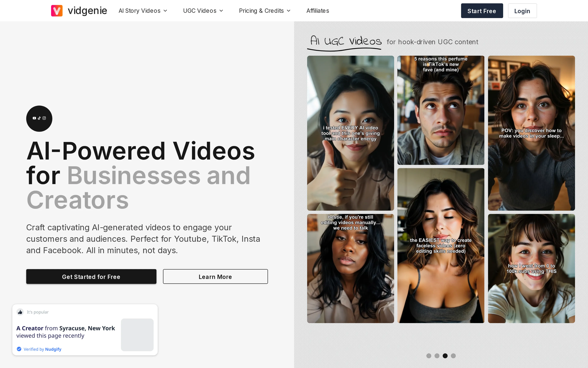The image size is (588, 368).
Task: Open the Affiliates menu link
Action: point(318,11)
